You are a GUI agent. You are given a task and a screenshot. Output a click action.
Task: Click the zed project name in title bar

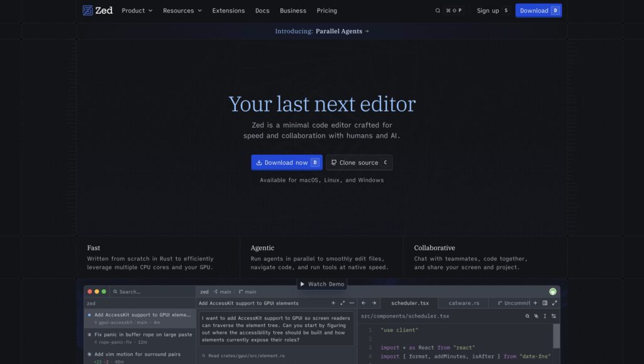(204, 292)
